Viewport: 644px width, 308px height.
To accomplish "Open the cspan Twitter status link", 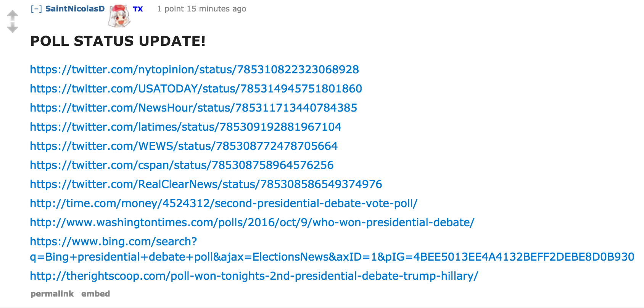I will coord(182,165).
